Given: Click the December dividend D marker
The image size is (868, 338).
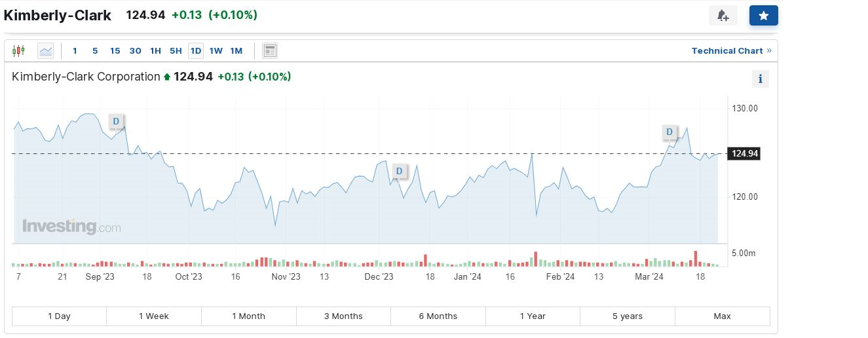Looking at the screenshot, I should pos(399,172).
